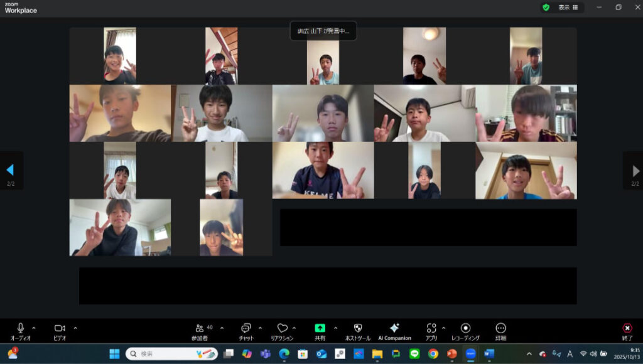Image resolution: width=643 pixels, height=364 pixels.
Task: Open the participants (参加者) panel
Action: [x=200, y=329]
